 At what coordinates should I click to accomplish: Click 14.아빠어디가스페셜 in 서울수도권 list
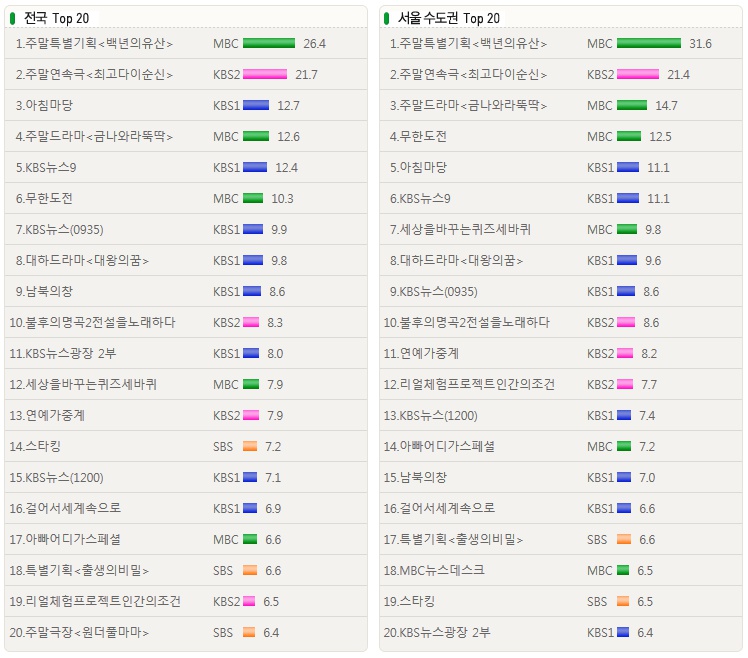click(439, 447)
